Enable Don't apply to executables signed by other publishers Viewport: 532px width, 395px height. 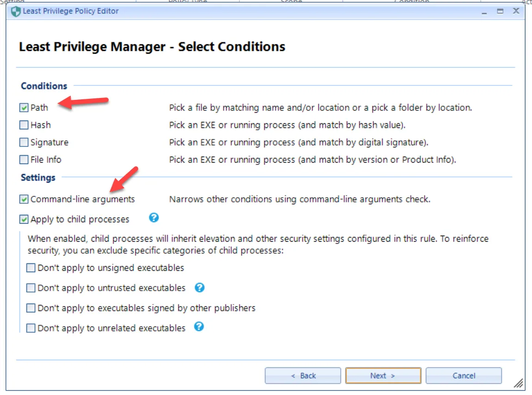31,308
